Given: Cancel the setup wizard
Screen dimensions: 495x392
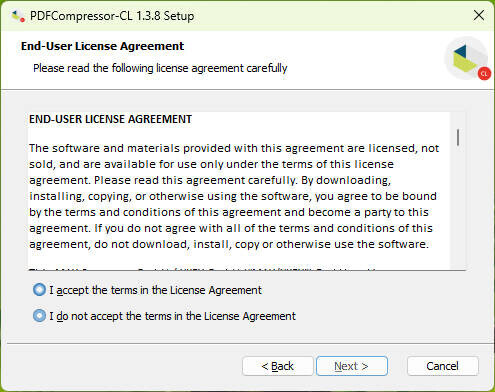Looking at the screenshot, I should tap(442, 366).
